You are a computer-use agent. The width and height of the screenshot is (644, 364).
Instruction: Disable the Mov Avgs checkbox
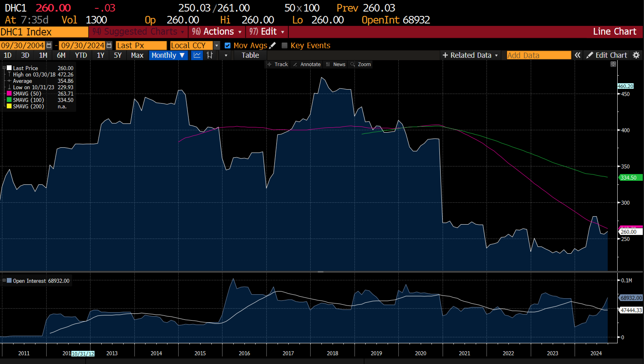227,45
